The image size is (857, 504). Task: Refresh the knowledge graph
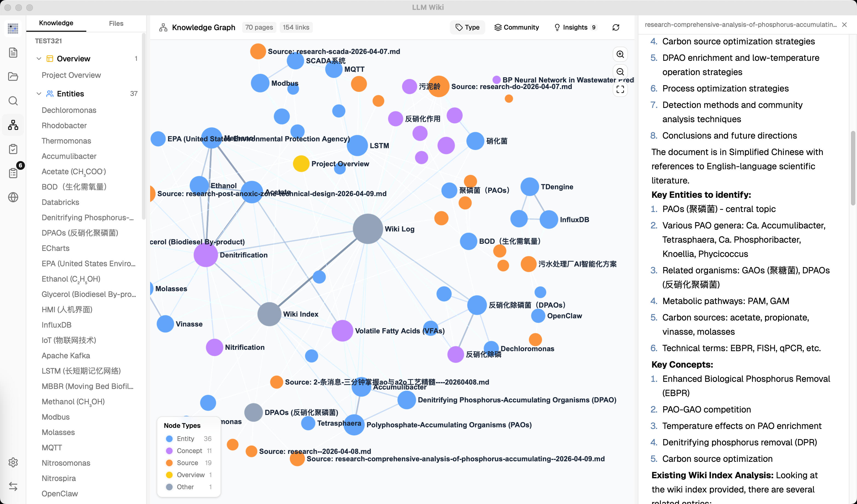pyautogui.click(x=616, y=28)
